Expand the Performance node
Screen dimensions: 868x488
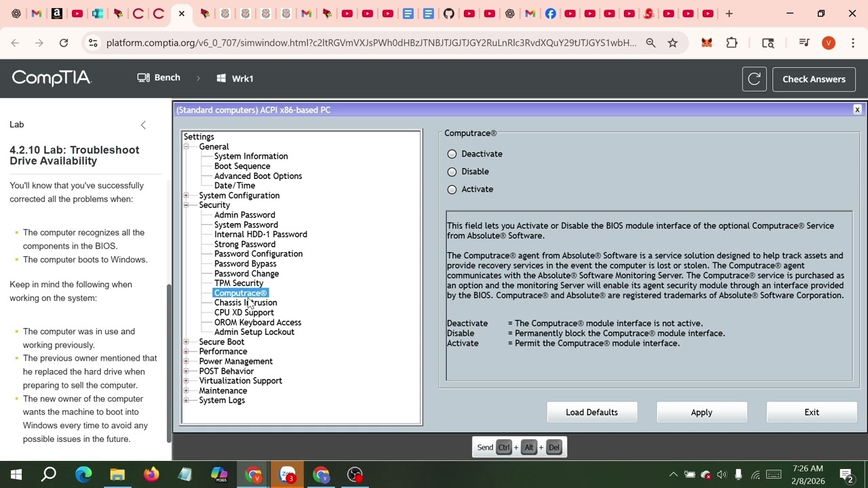click(x=186, y=351)
